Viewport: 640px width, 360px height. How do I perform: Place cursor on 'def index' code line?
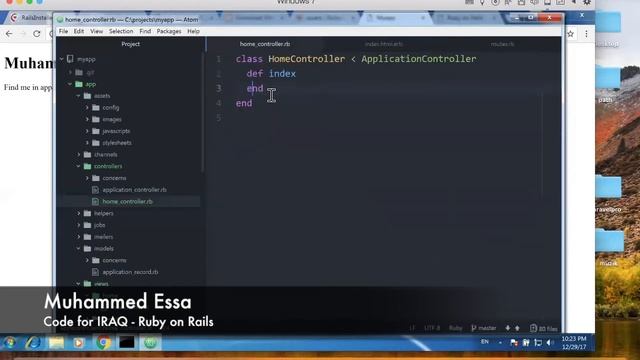point(271,74)
